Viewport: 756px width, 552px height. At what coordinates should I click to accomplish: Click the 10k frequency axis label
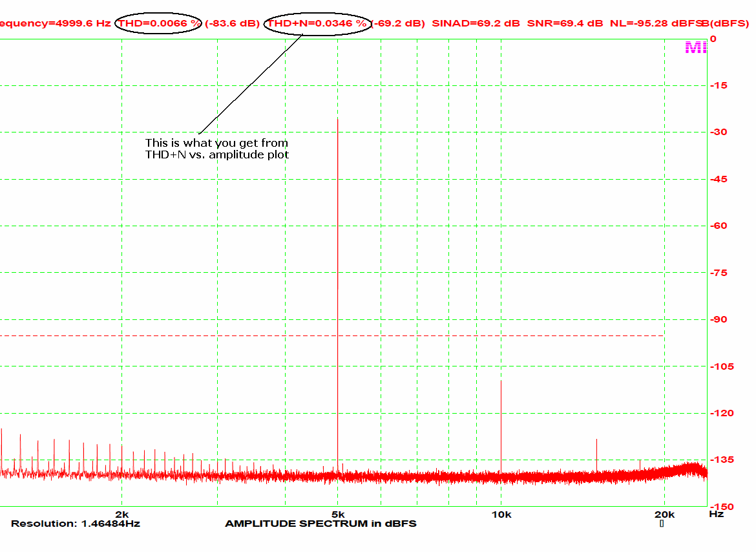click(501, 515)
